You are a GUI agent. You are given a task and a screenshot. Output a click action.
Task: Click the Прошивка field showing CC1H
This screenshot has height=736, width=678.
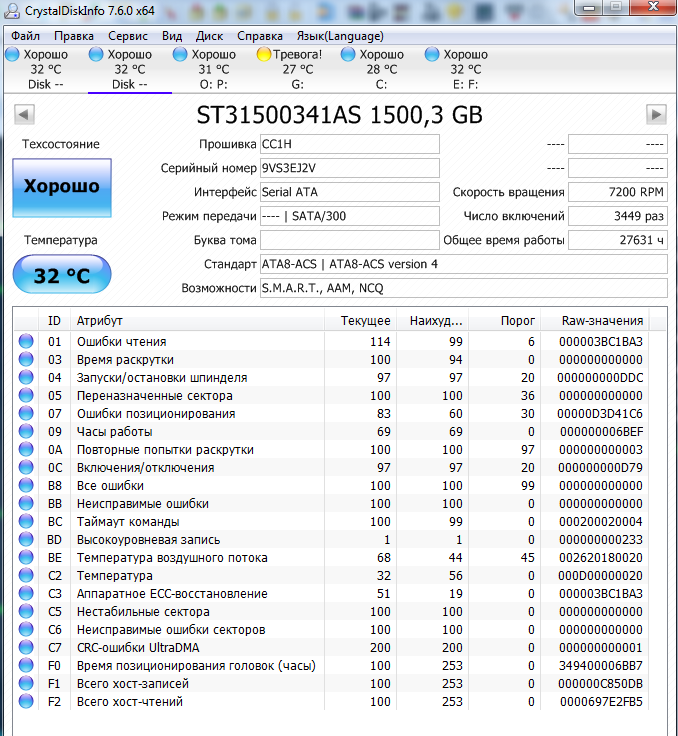click(x=350, y=144)
